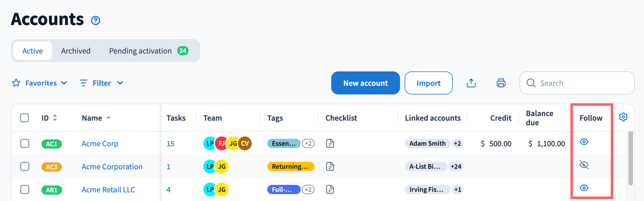Expand the Favorites dropdown chevron
Viewport: 644px width, 201px height.
(64, 83)
